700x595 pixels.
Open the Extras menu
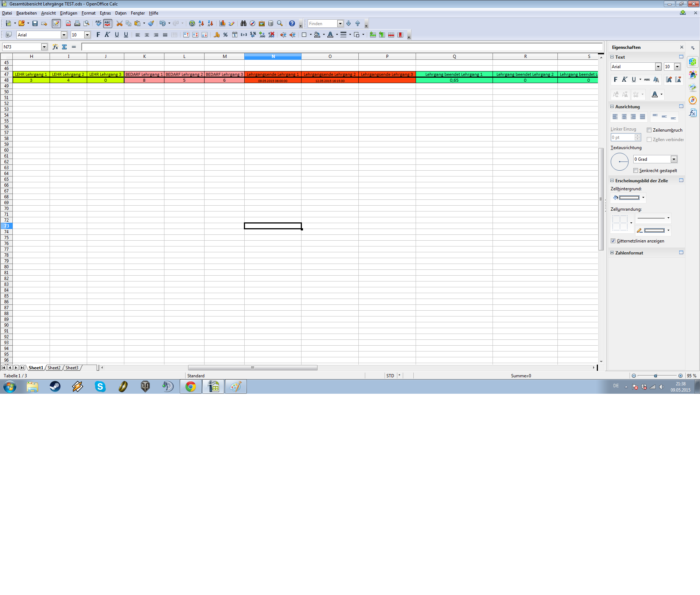point(105,13)
